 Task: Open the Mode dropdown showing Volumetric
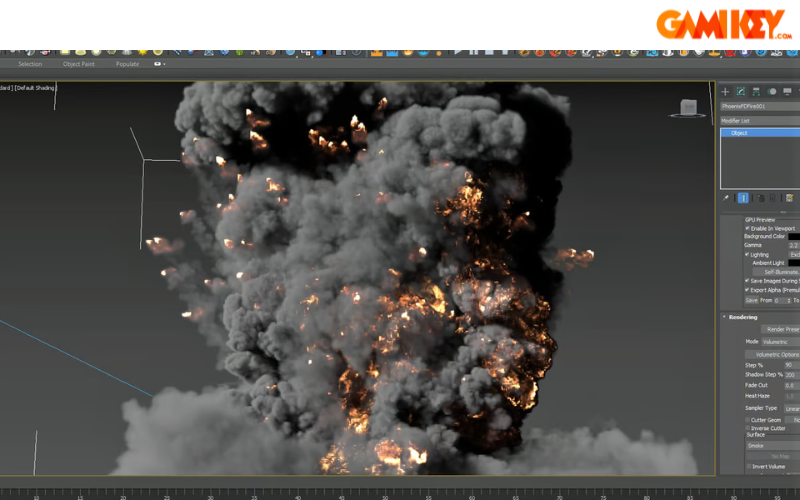pos(781,342)
